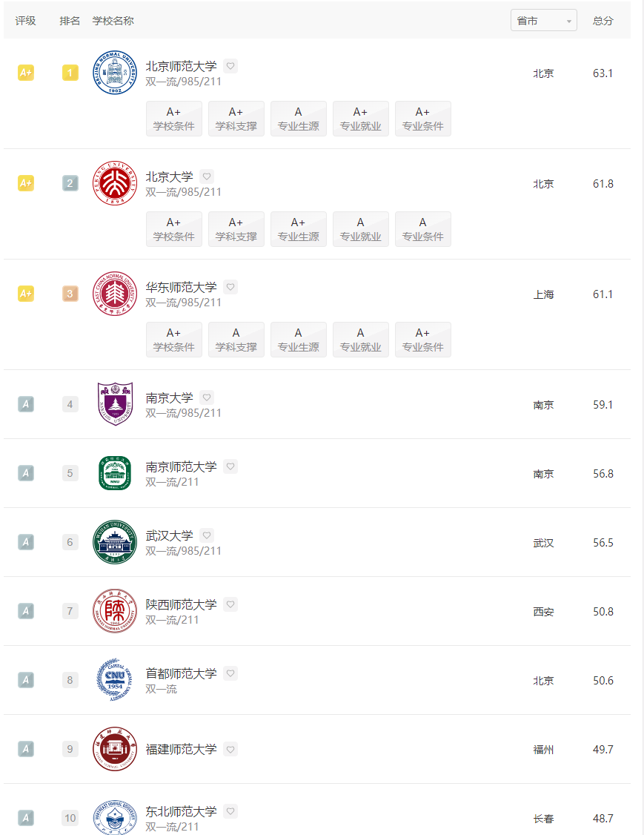Click the Beijing Normal University logo

[x=115, y=73]
